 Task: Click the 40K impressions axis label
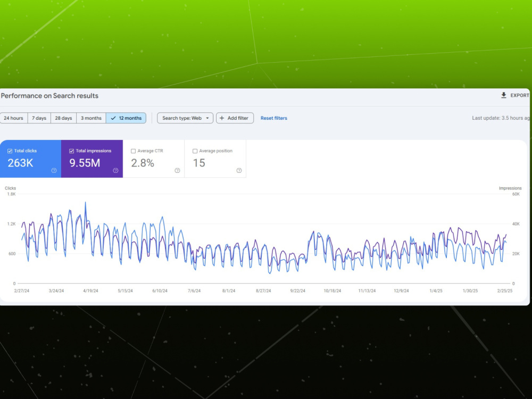[516, 224]
